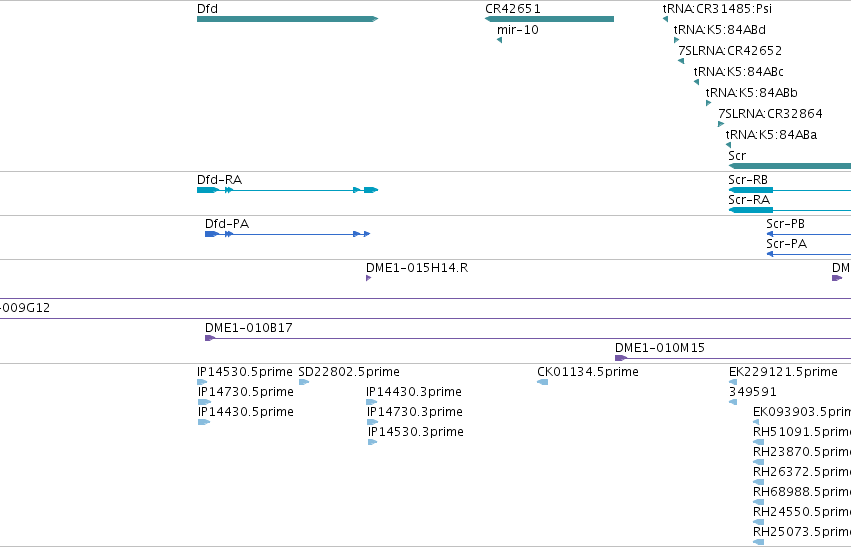Click the 'DME1-010B17' label text
The height and width of the screenshot is (547, 851).
(x=249, y=328)
